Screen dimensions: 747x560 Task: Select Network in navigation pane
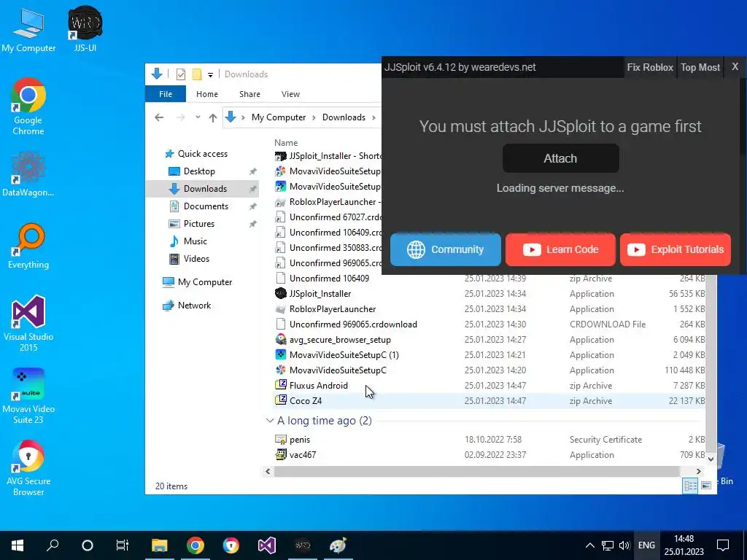(x=194, y=306)
